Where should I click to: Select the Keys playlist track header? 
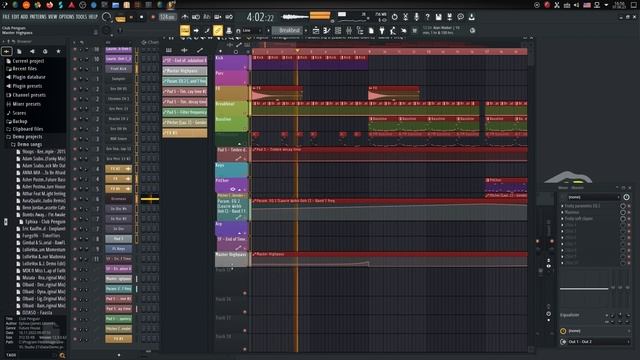[x=231, y=169]
